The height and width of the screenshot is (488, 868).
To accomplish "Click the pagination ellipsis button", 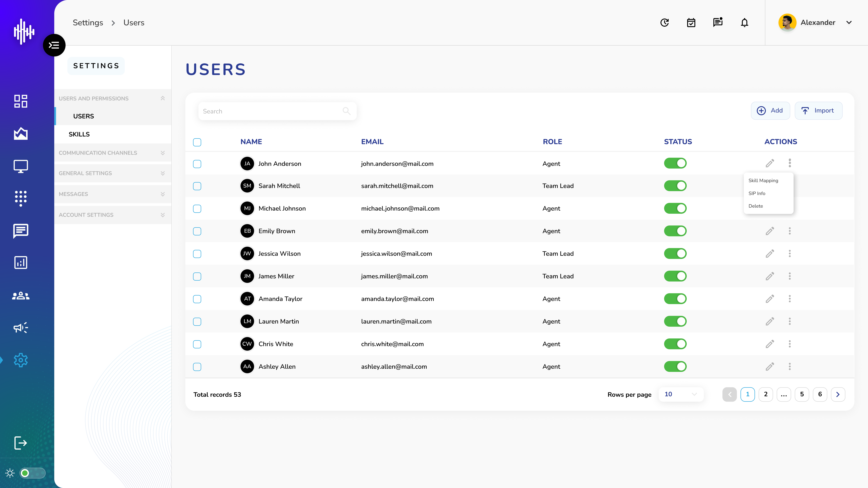I will (x=784, y=394).
